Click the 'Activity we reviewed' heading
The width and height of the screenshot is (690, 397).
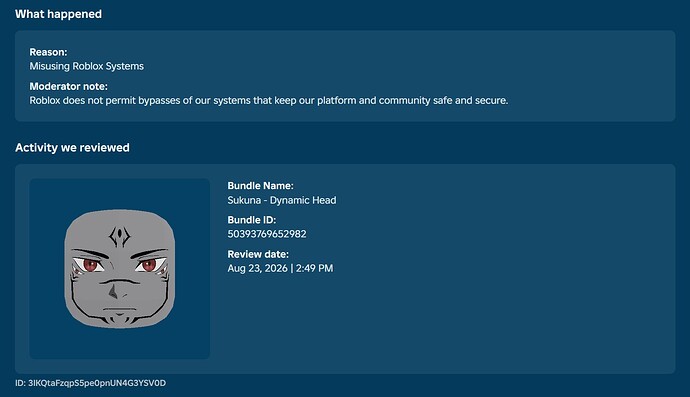tap(73, 147)
